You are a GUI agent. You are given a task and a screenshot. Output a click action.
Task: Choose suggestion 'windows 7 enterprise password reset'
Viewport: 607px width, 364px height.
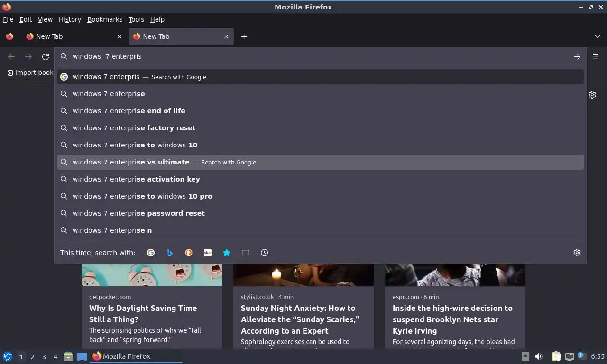tap(321, 213)
